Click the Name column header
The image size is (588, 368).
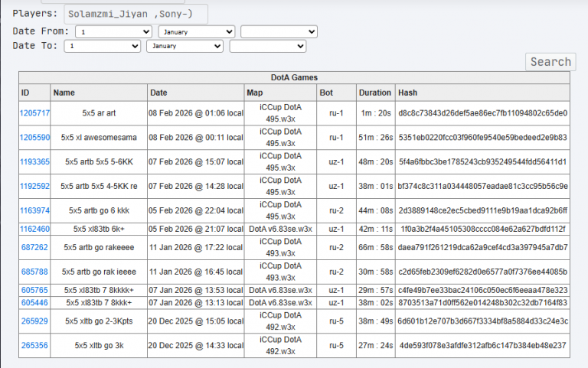tap(99, 93)
